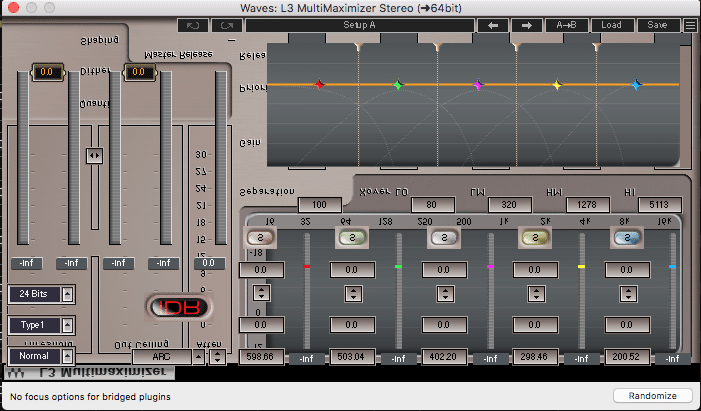
Task: Solo the yellow high-mid band
Action: (535, 237)
